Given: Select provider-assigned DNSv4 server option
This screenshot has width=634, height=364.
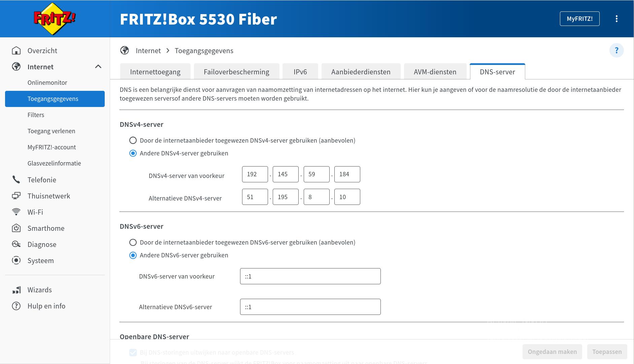Looking at the screenshot, I should click(133, 140).
